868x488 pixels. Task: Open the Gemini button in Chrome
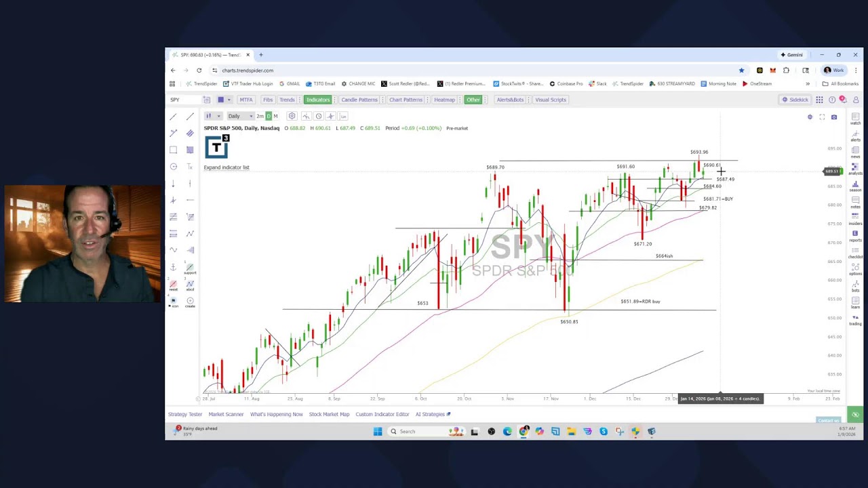[792, 55]
